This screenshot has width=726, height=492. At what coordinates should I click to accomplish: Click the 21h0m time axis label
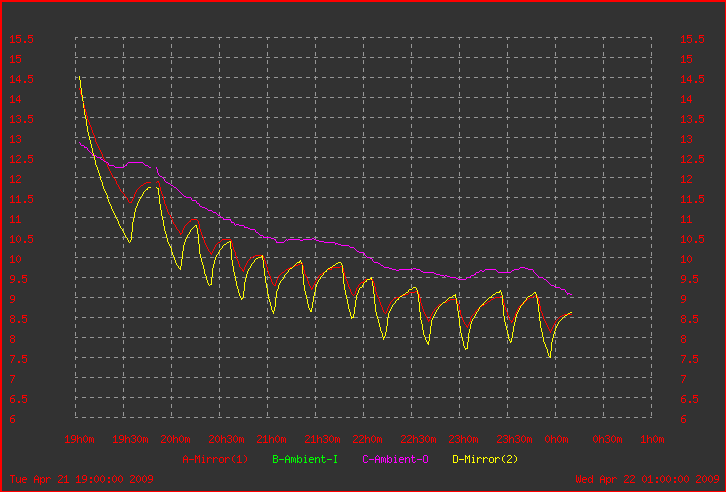[x=271, y=439]
